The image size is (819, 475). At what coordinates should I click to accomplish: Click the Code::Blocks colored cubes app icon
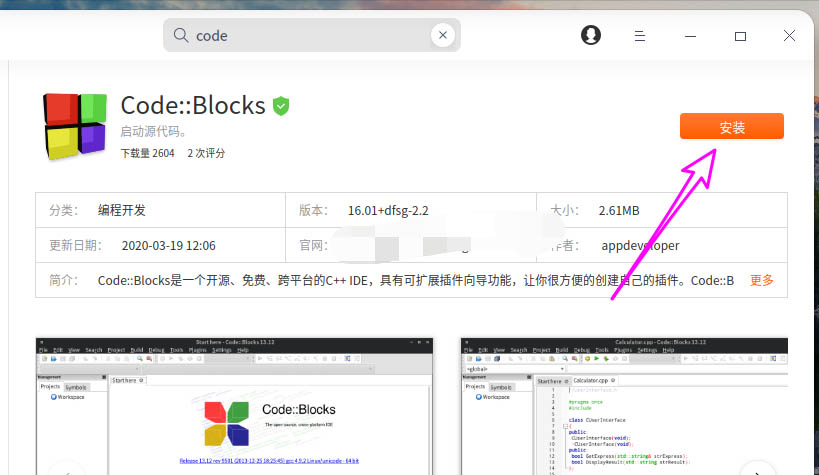75,126
